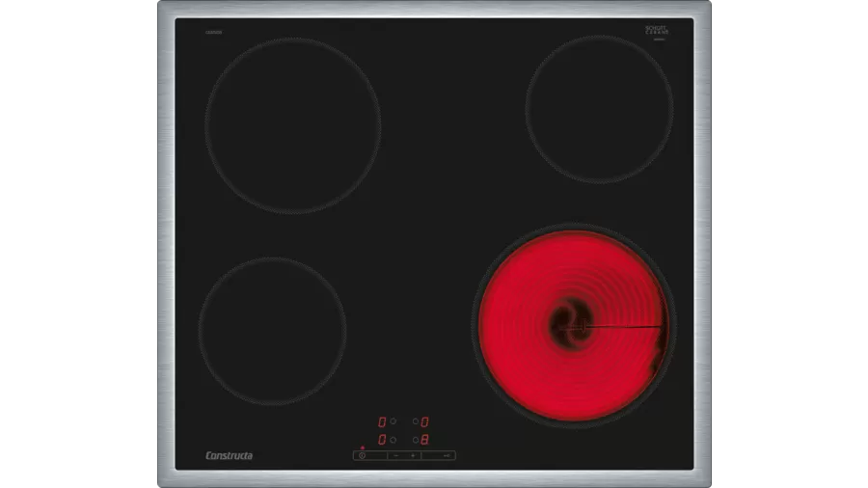Click the rear-left cooking zone ring
Image resolution: width=868 pixels, height=488 pixels.
pyautogui.click(x=292, y=125)
